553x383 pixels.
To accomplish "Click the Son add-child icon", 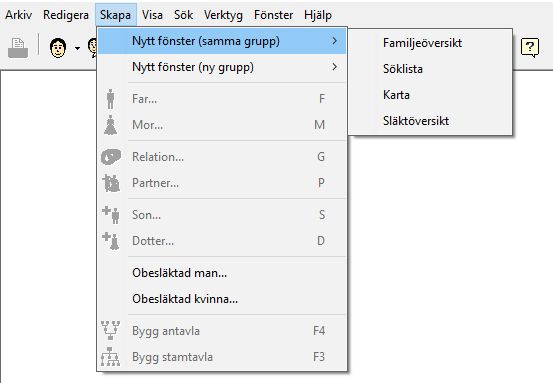I will click(111, 215).
